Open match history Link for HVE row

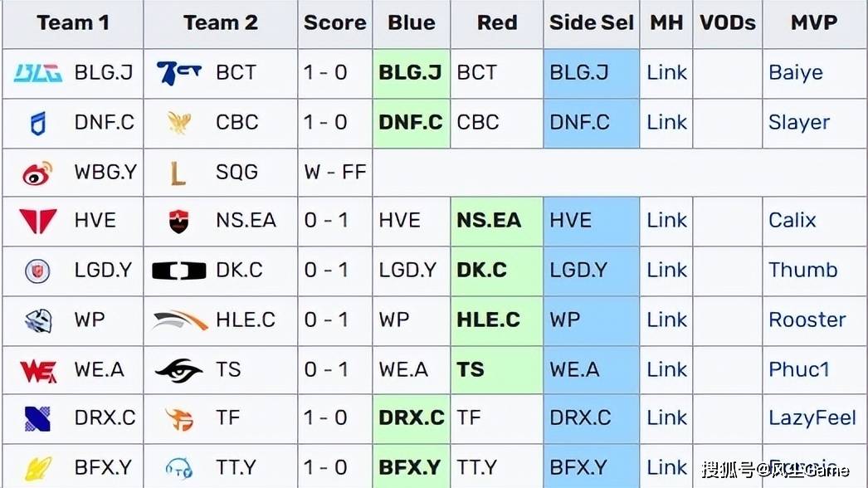click(x=666, y=221)
